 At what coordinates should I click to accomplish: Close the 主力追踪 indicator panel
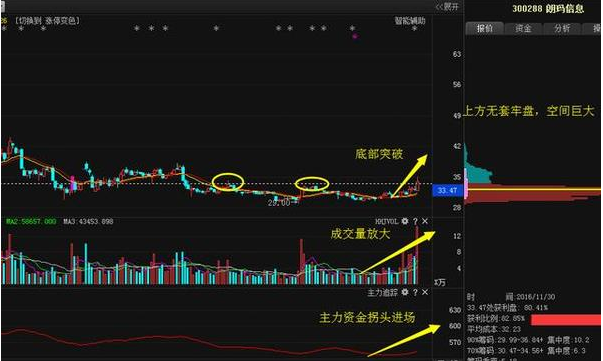(425, 292)
